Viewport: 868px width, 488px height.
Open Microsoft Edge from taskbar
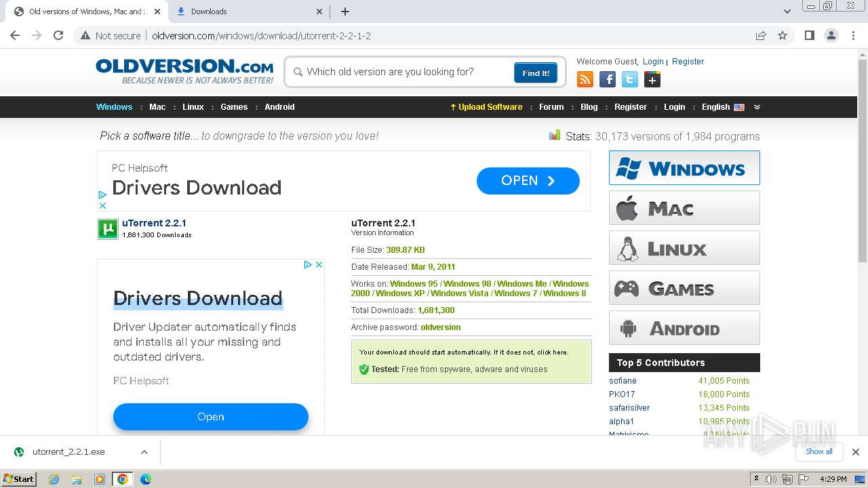point(146,479)
